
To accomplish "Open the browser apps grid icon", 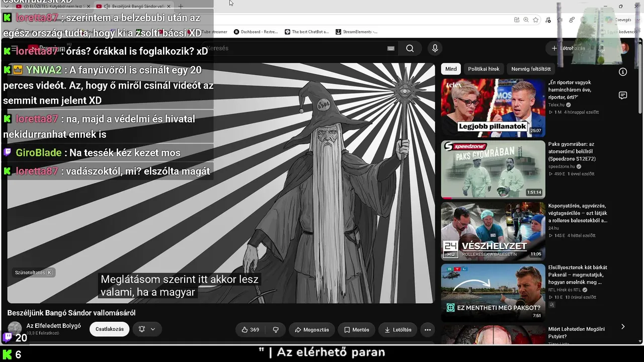I will coord(517,20).
